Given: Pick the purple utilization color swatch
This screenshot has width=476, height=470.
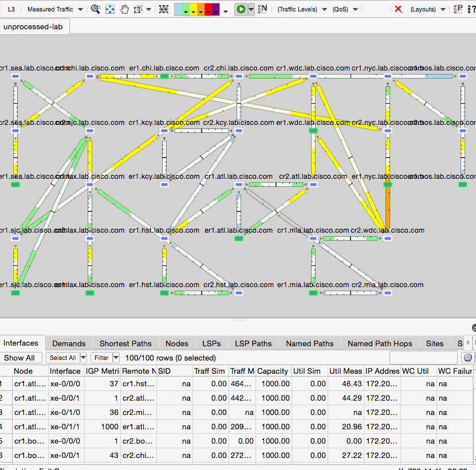Looking at the screenshot, I should (x=215, y=9).
